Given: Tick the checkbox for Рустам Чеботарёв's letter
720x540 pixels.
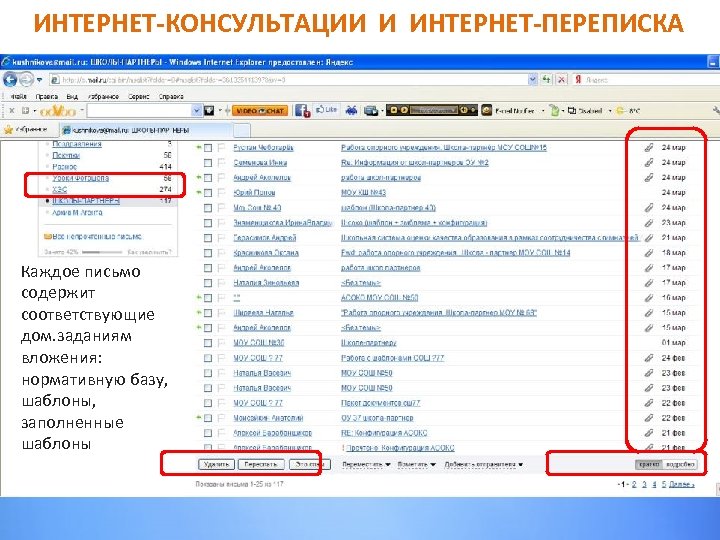Looking at the screenshot, I should click(208, 148).
